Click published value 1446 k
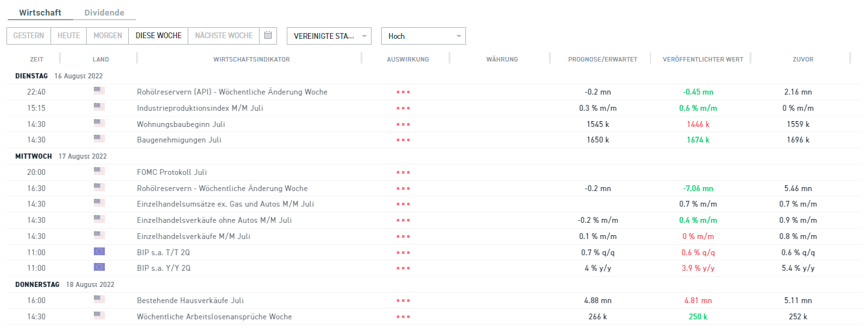The height and width of the screenshot is (331, 868). tap(698, 124)
